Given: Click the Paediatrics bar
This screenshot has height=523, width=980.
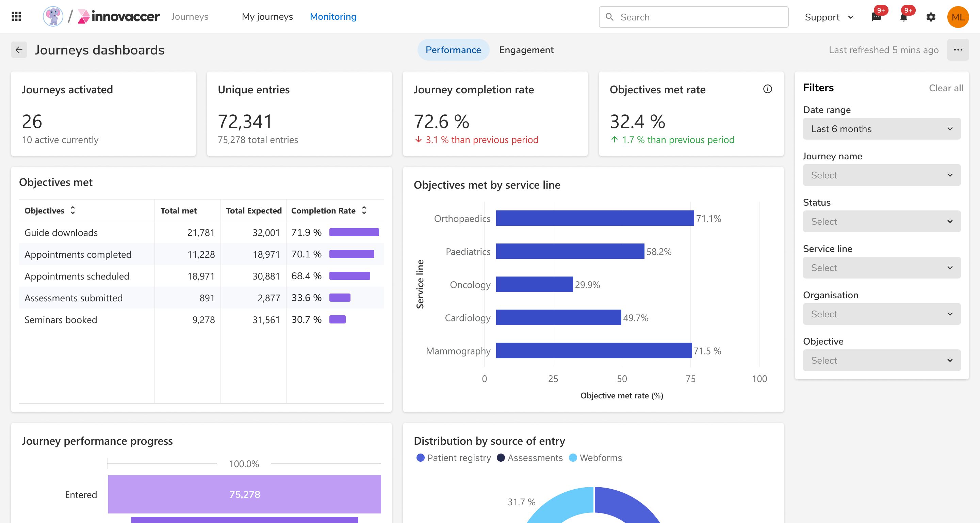Looking at the screenshot, I should click(x=570, y=251).
